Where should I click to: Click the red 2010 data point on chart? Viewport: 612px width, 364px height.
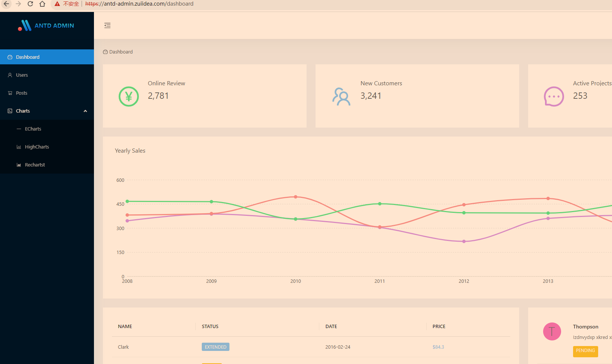tap(296, 197)
